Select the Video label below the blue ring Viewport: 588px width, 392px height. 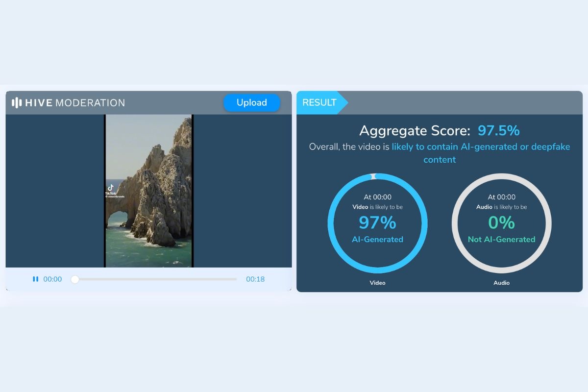pyautogui.click(x=377, y=283)
